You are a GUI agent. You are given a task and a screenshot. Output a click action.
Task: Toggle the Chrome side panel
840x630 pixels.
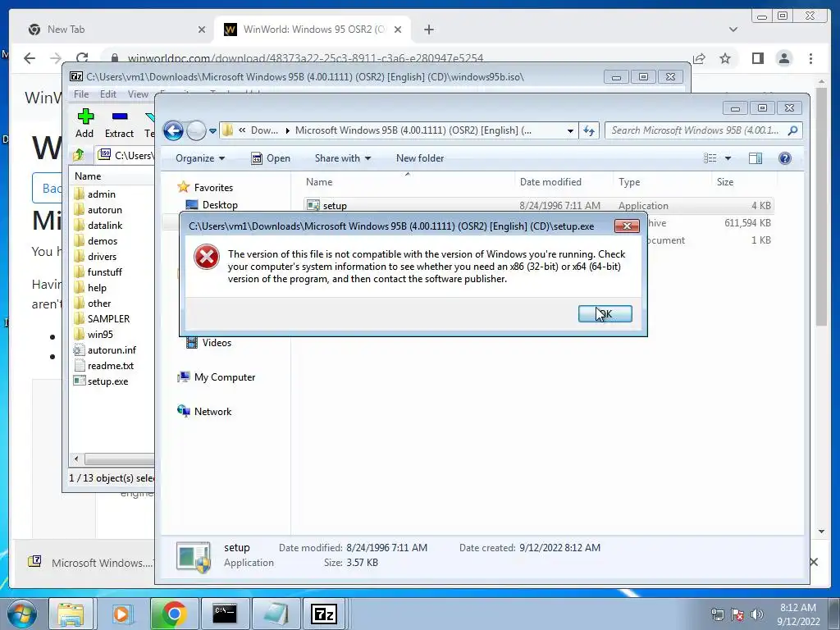[x=757, y=58]
